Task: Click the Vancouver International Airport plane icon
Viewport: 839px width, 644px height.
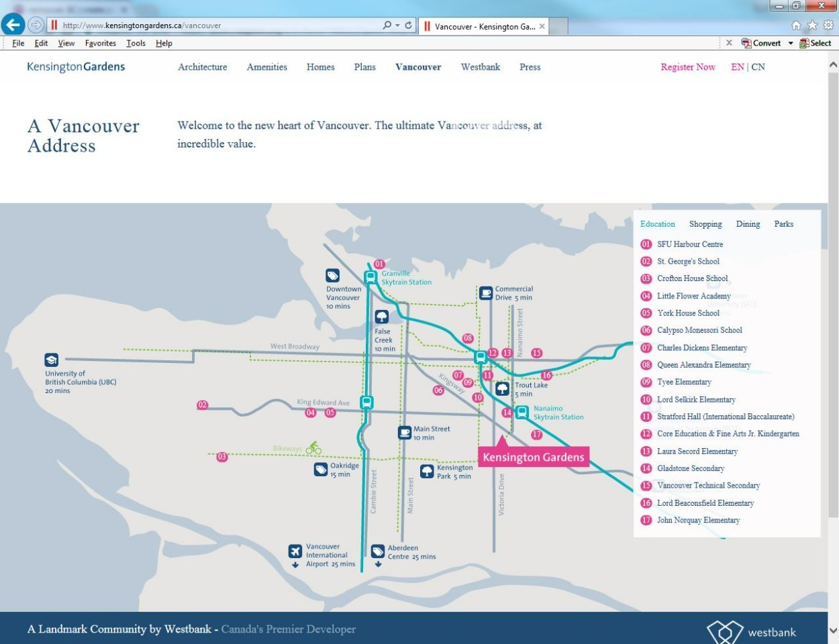Action: coord(295,551)
